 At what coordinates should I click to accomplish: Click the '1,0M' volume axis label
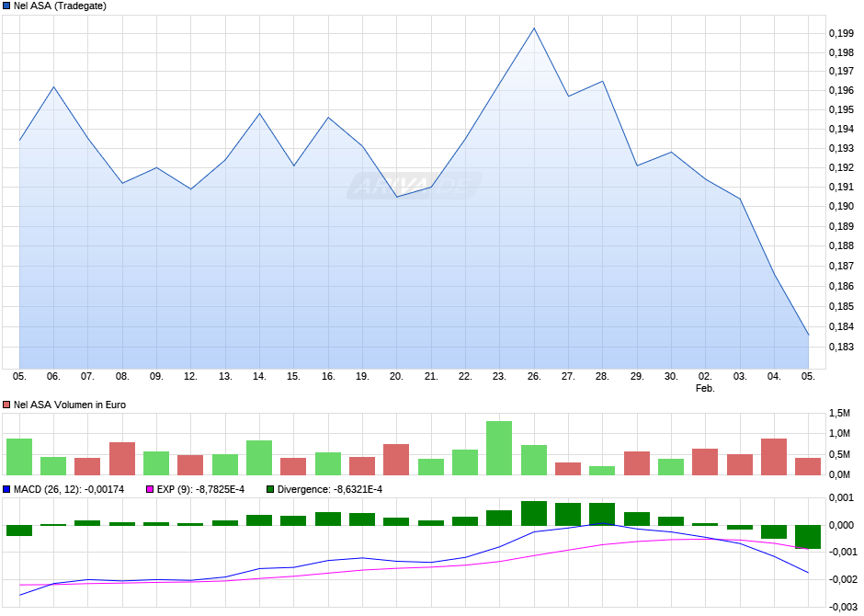pyautogui.click(x=840, y=434)
